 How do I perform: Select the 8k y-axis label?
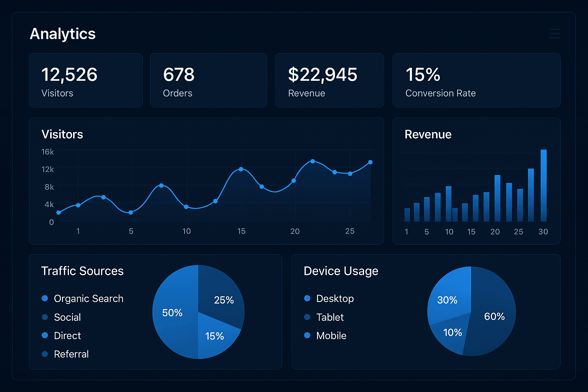(x=49, y=187)
